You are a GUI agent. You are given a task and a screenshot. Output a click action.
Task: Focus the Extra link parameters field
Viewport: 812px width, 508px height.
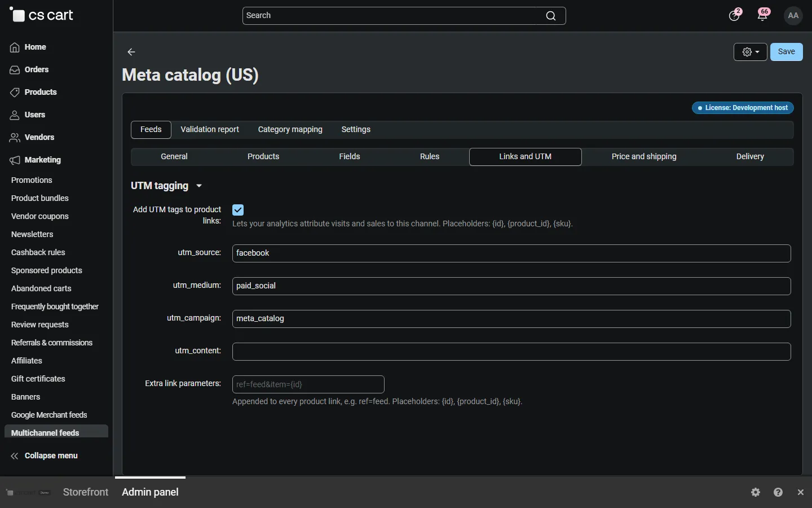click(308, 384)
